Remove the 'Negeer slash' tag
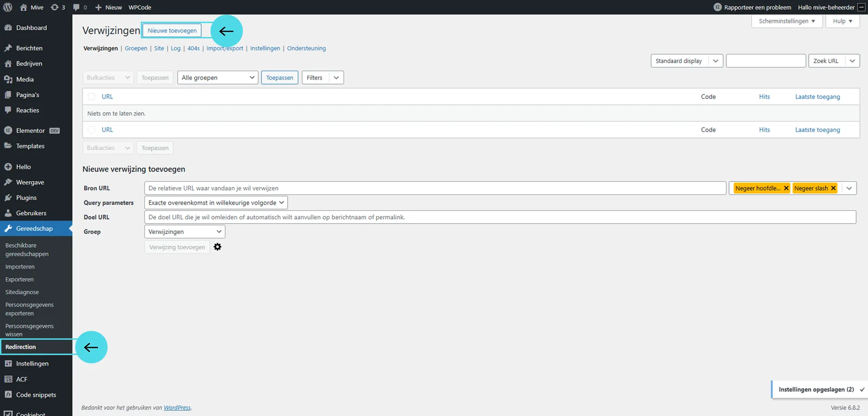The image size is (868, 416). point(833,188)
